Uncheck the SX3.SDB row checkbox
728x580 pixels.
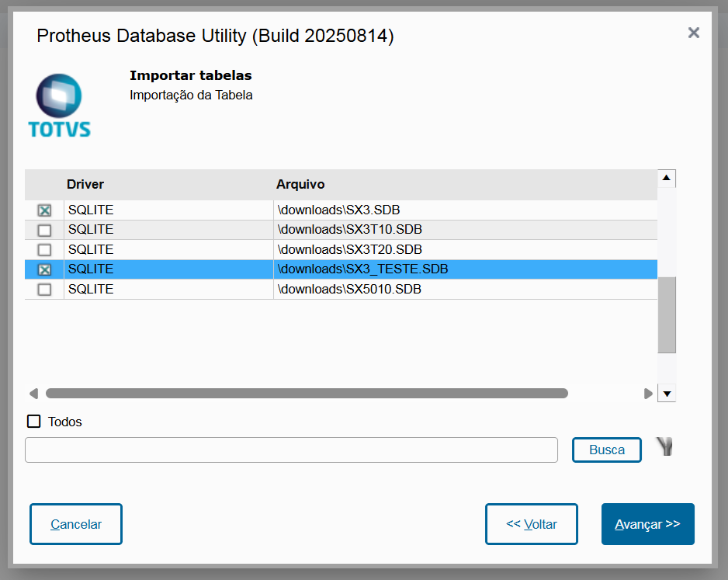45,210
